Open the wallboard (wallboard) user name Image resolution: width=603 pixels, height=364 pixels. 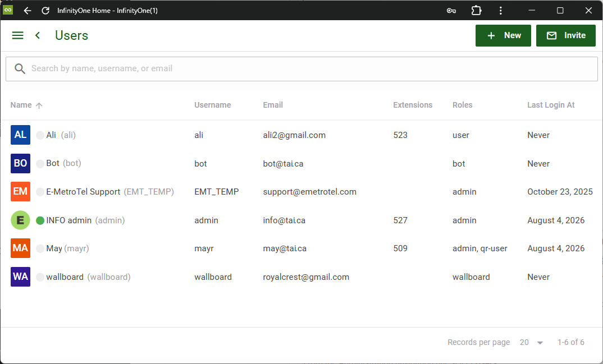88,277
